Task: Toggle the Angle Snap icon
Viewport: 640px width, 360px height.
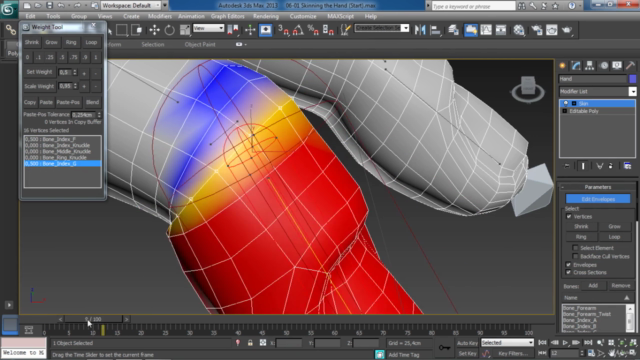Action: [298, 30]
